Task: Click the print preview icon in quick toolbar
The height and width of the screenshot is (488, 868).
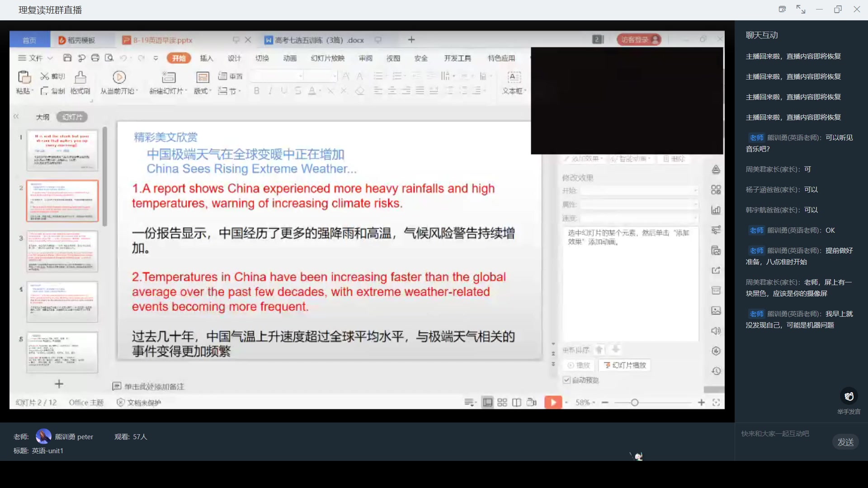Action: pyautogui.click(x=109, y=58)
